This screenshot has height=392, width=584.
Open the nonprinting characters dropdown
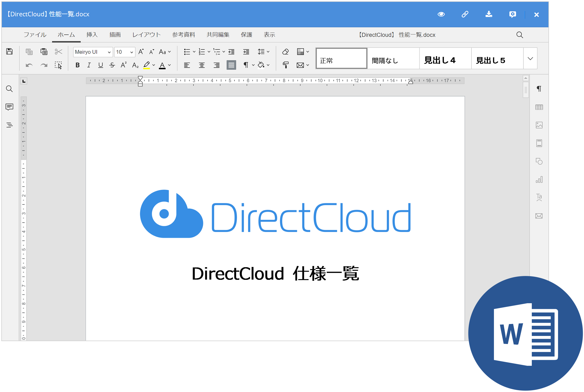pos(249,65)
